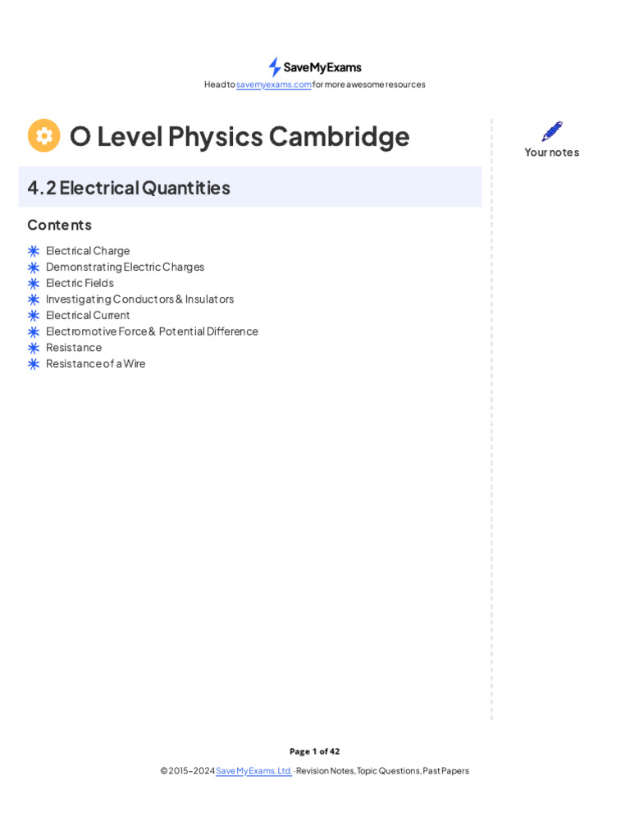630x840 pixels.
Task: Click the orange gear icon beside title
Action: (x=44, y=135)
